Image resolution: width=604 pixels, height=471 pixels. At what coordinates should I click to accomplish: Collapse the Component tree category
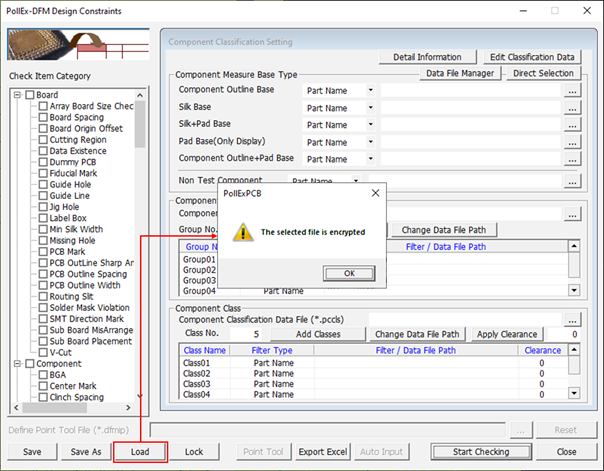tap(18, 364)
